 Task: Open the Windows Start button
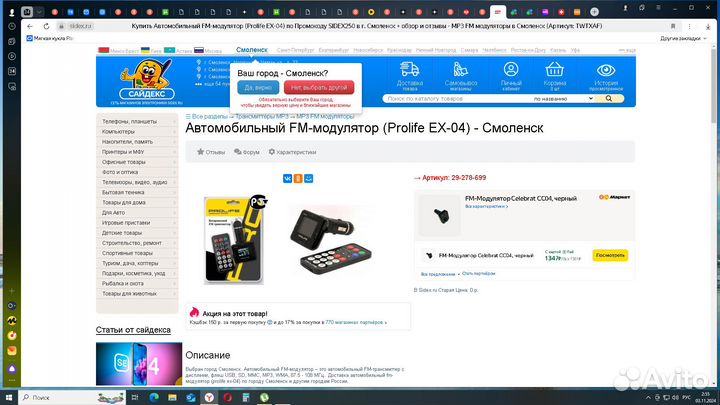(9, 397)
